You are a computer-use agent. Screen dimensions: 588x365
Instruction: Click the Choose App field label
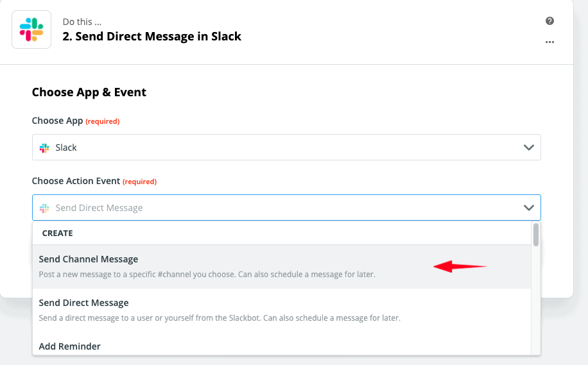tap(57, 121)
